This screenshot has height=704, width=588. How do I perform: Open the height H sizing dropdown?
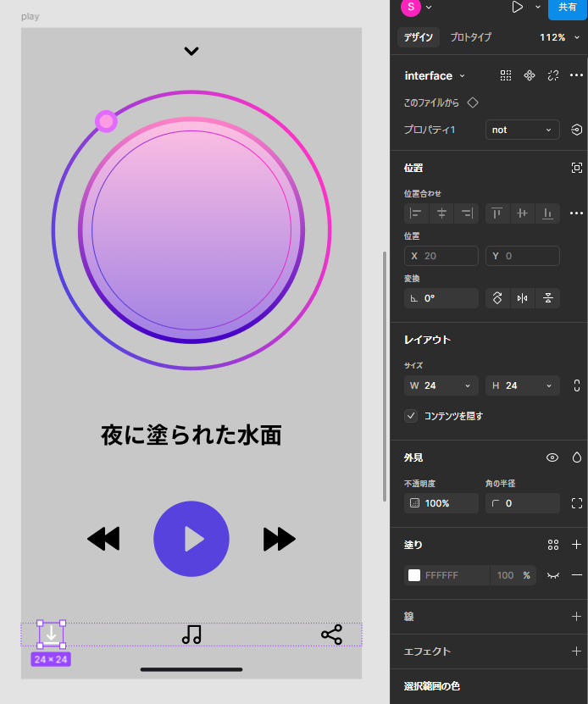549,385
